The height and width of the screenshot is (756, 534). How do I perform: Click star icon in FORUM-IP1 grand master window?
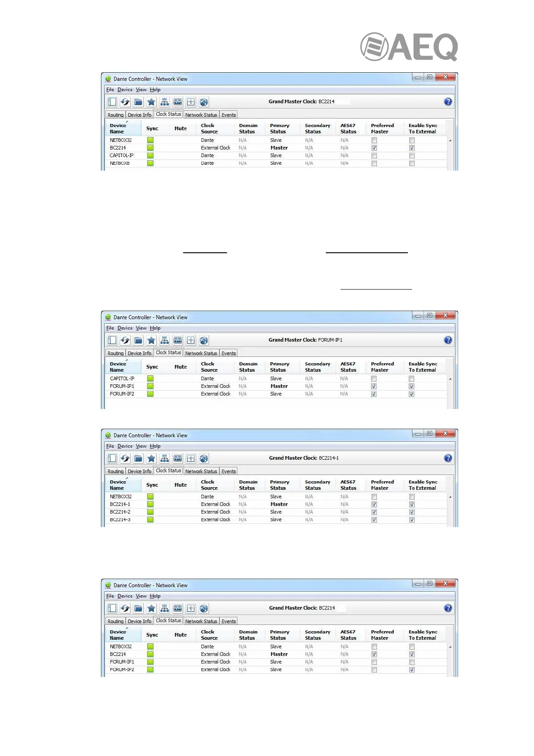pos(151,340)
